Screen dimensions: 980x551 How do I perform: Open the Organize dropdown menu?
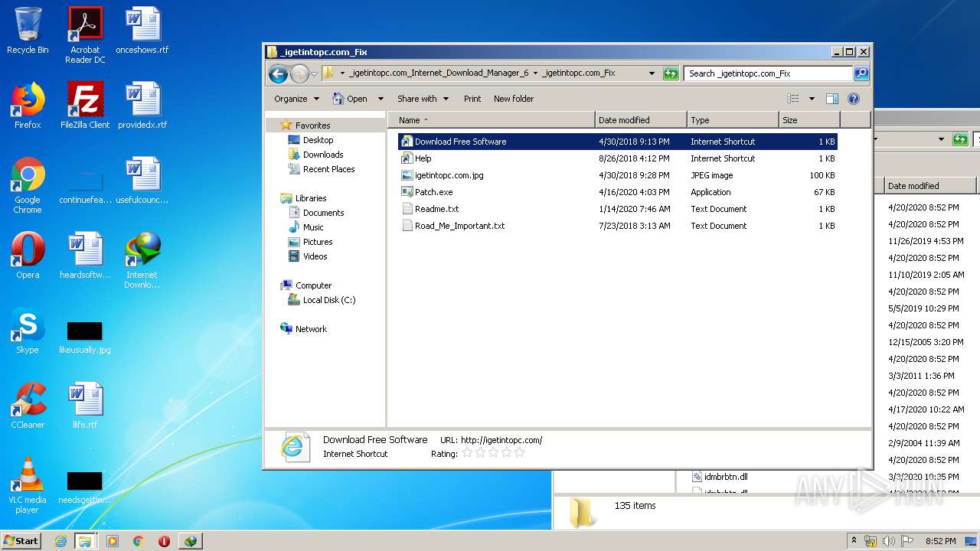point(296,99)
